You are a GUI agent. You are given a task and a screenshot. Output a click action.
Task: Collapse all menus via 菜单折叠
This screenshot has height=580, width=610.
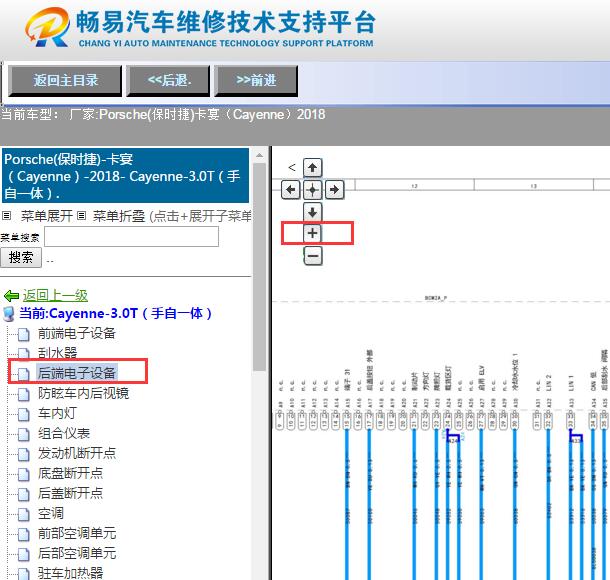click(x=119, y=216)
